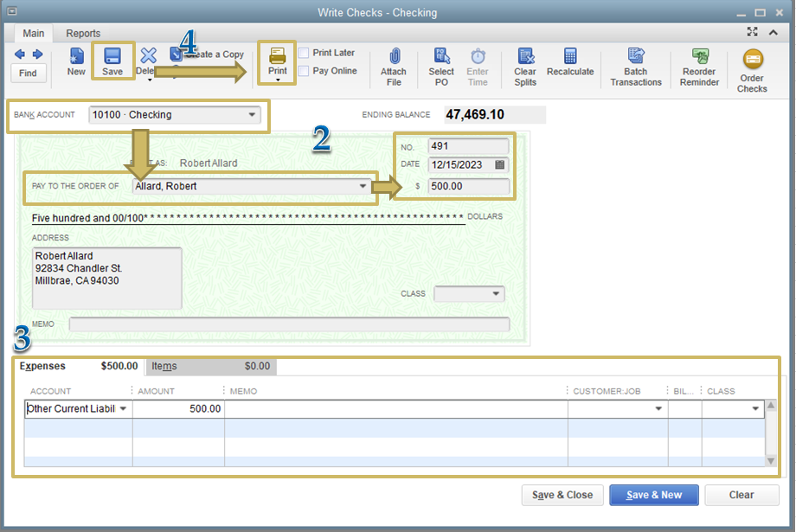The width and height of the screenshot is (796, 532).
Task: Select Clear Splits
Action: (x=525, y=65)
